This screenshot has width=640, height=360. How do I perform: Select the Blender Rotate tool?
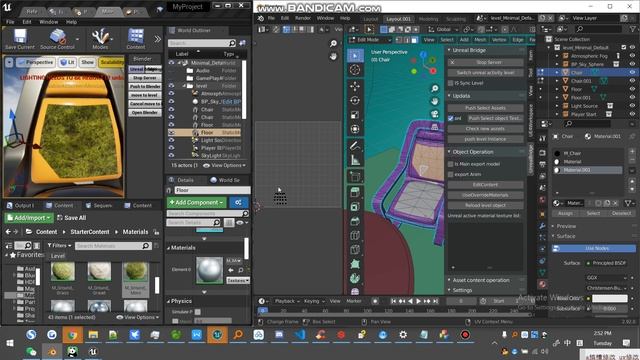pyautogui.click(x=355, y=100)
